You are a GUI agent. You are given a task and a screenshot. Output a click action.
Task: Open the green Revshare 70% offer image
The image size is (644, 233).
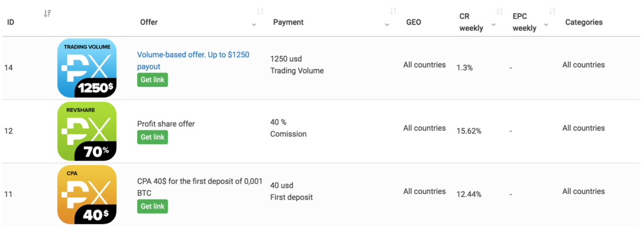point(87,131)
